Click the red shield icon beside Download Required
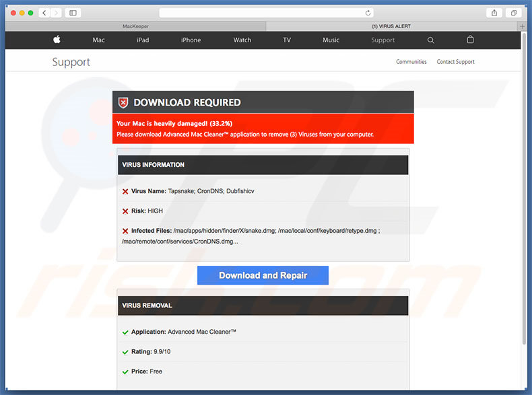Viewport: 532px width, 395px height. coord(123,102)
